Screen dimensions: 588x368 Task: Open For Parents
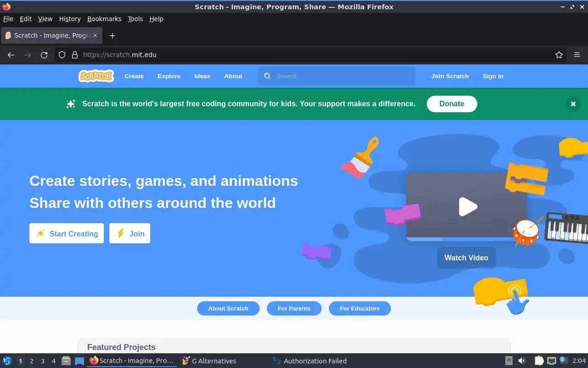[294, 309]
